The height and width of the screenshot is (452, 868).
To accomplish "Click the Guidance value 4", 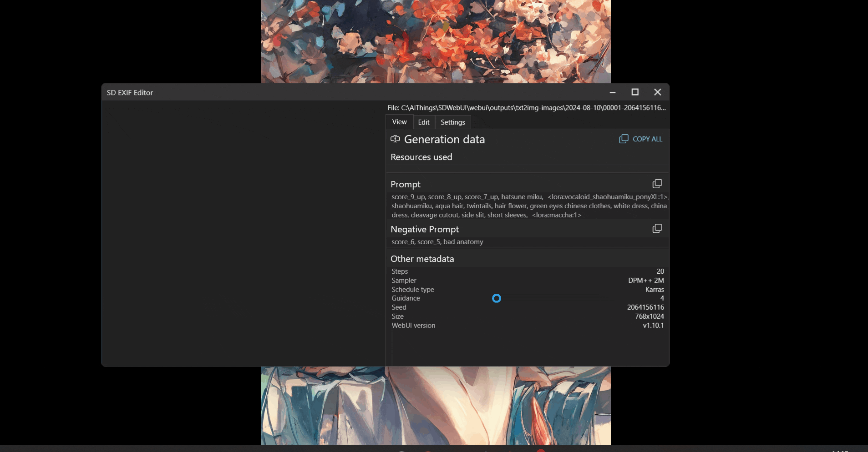I will 662,298.
